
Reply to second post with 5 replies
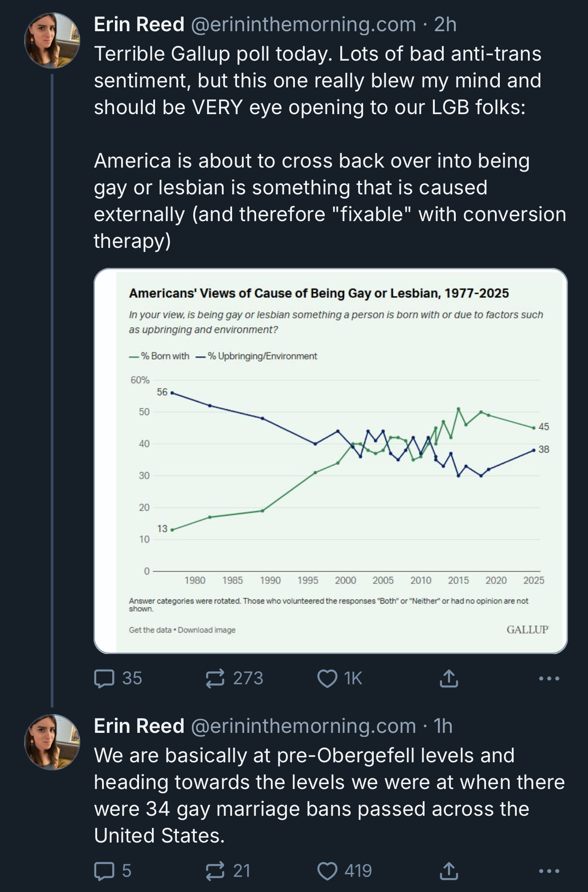[104, 871]
